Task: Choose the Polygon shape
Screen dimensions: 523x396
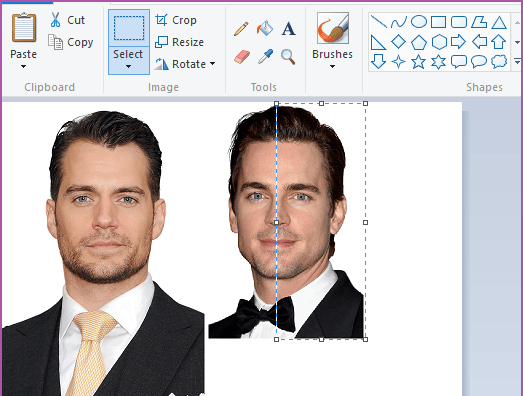Action: pos(479,22)
